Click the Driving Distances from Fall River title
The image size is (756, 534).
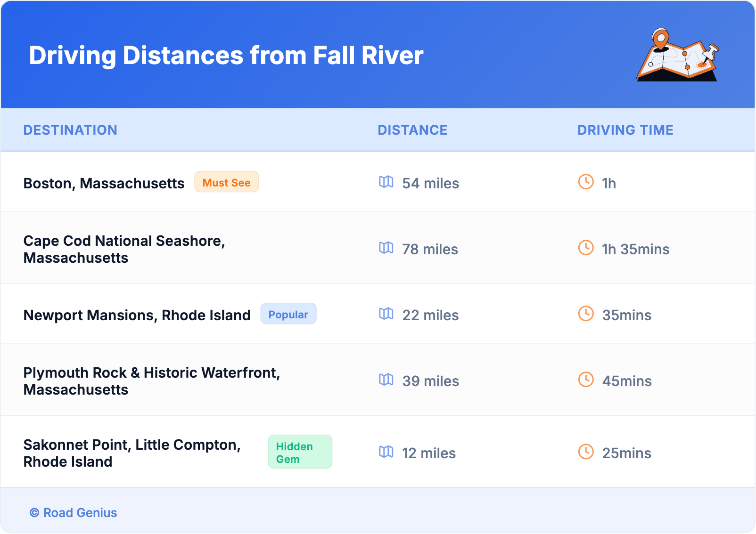pyautogui.click(x=226, y=56)
